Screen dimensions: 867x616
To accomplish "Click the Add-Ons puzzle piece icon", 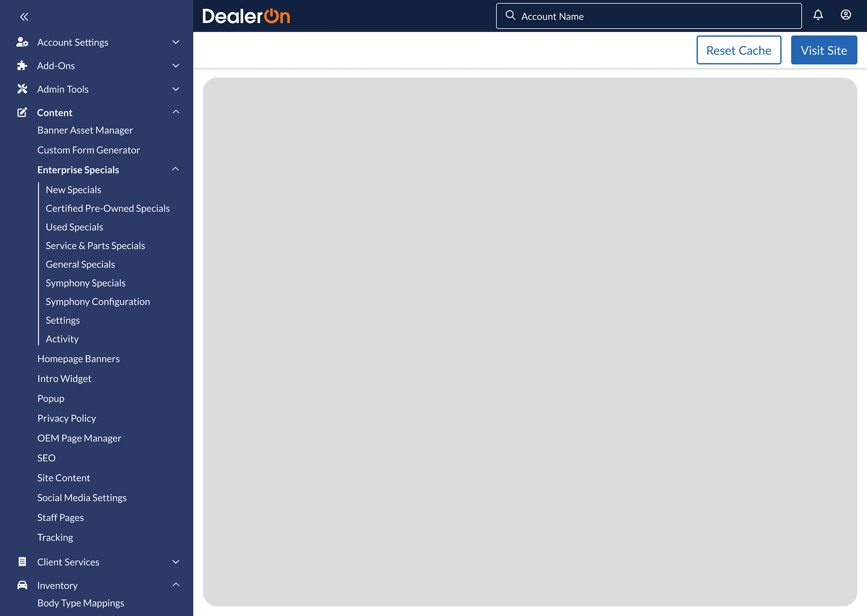I will tap(22, 65).
